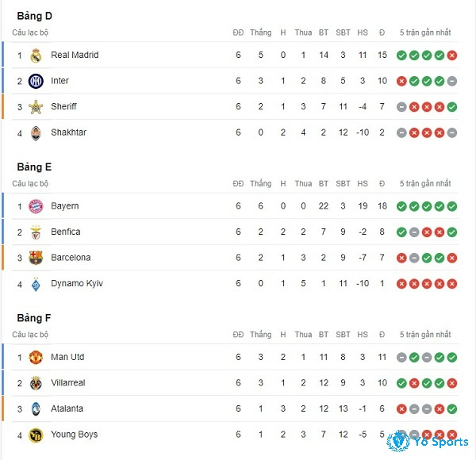
Task: Click the Man Utd crest
Action: coord(36,358)
